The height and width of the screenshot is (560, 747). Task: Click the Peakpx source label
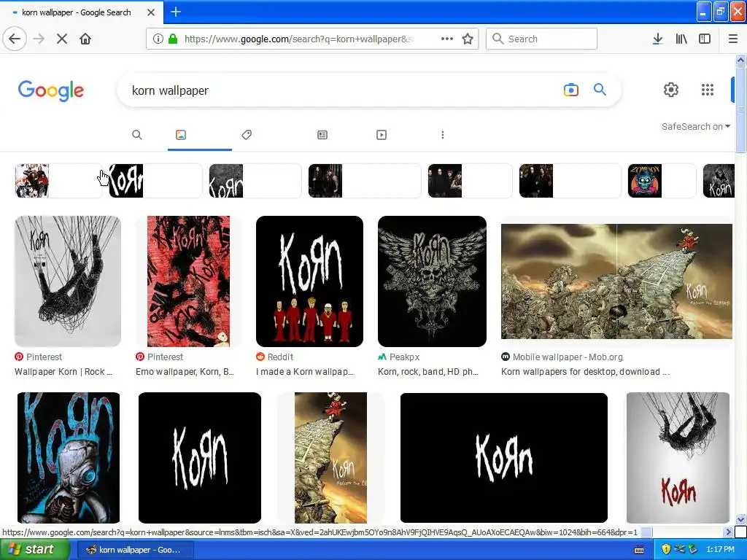[404, 357]
